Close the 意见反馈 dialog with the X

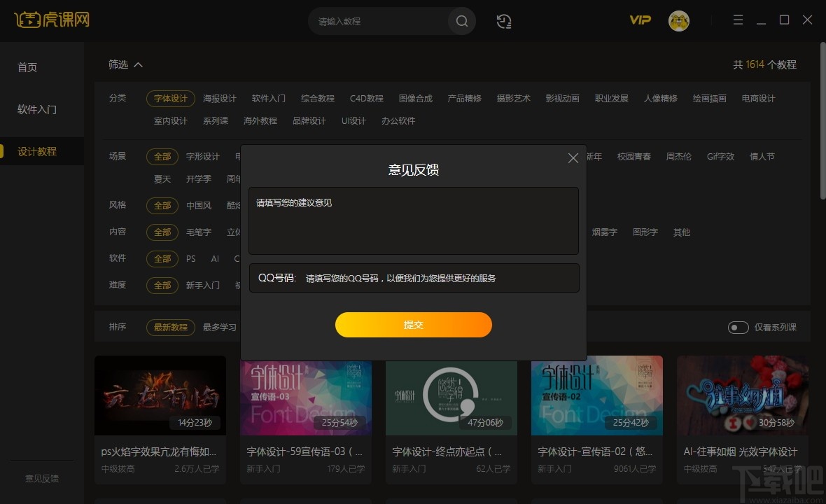click(573, 158)
